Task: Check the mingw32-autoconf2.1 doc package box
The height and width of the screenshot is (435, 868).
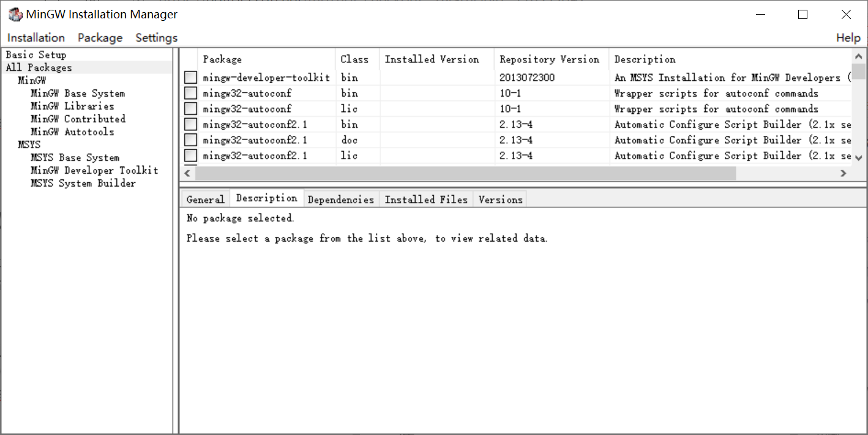Action: tap(190, 139)
